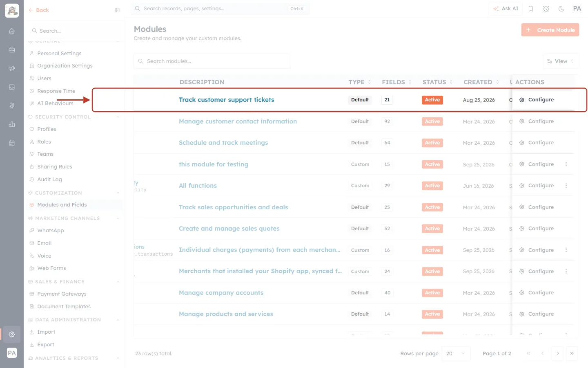Image resolution: width=588 pixels, height=368 pixels.
Task: Click the megaphone campaigns icon
Action: tap(12, 68)
